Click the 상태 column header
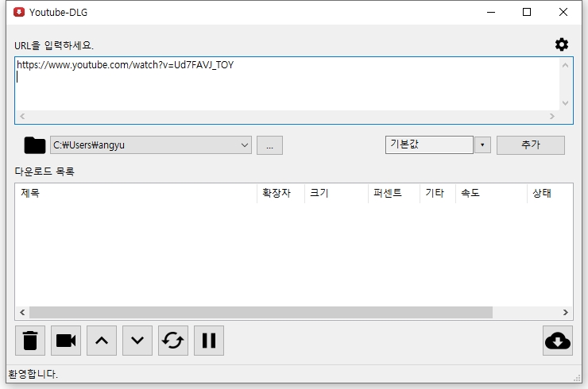The width and height of the screenshot is (588, 389). click(550, 193)
